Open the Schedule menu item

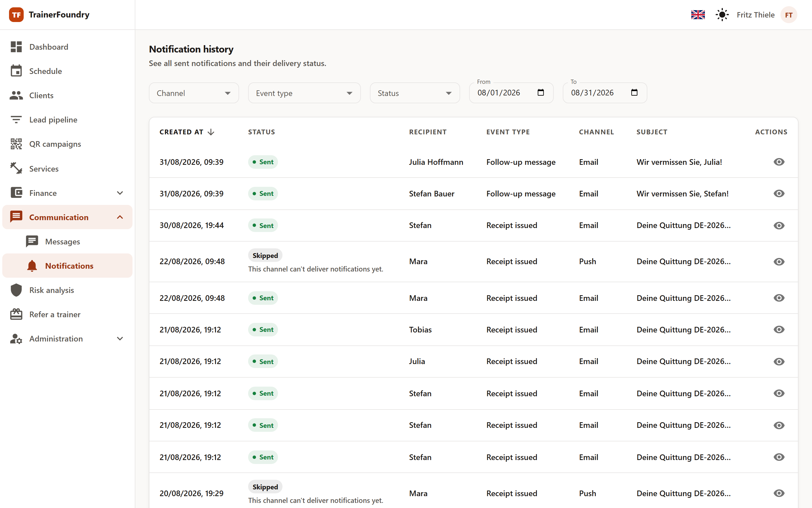(x=67, y=71)
